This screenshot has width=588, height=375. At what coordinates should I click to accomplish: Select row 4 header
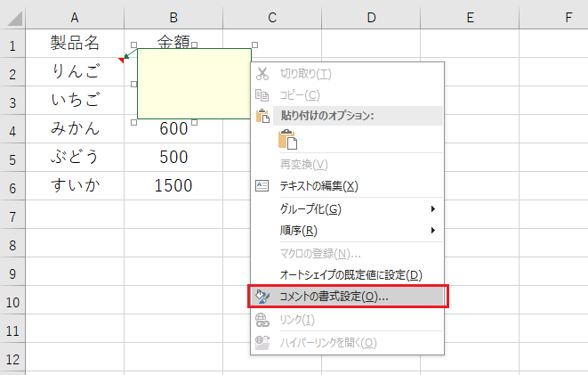12,129
